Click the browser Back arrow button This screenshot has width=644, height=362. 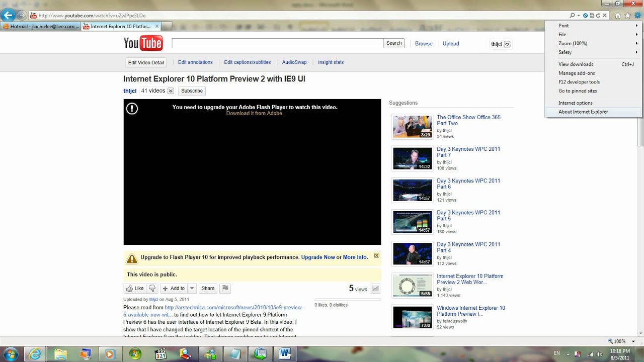[x=8, y=15]
